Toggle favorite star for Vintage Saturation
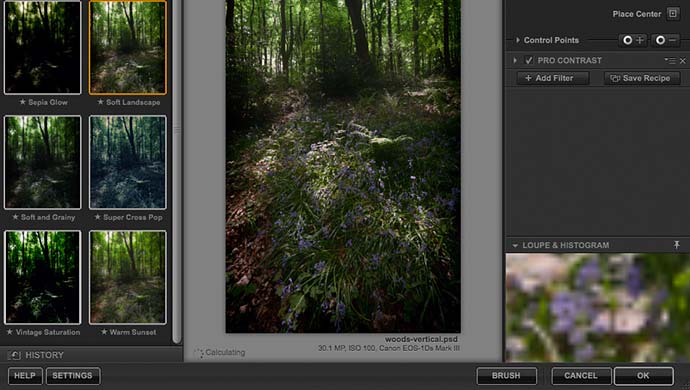 pos(10,332)
